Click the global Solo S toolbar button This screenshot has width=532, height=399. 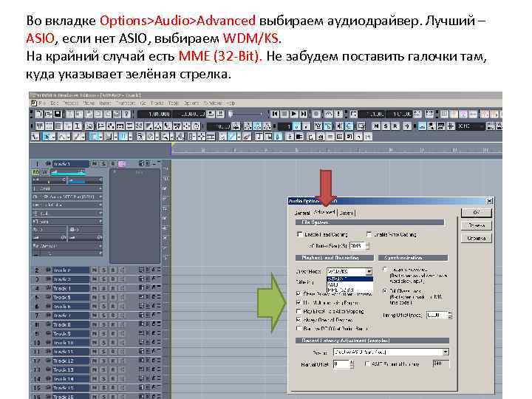coord(386,126)
